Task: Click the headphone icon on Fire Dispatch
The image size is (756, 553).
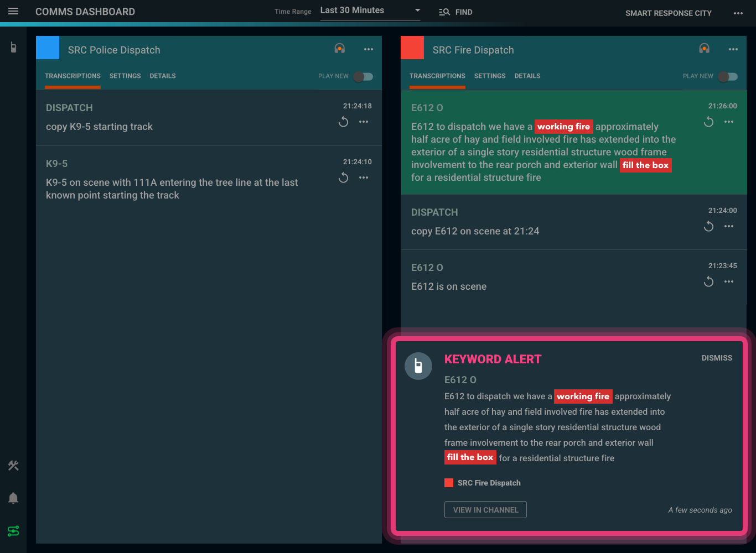Action: (x=705, y=49)
